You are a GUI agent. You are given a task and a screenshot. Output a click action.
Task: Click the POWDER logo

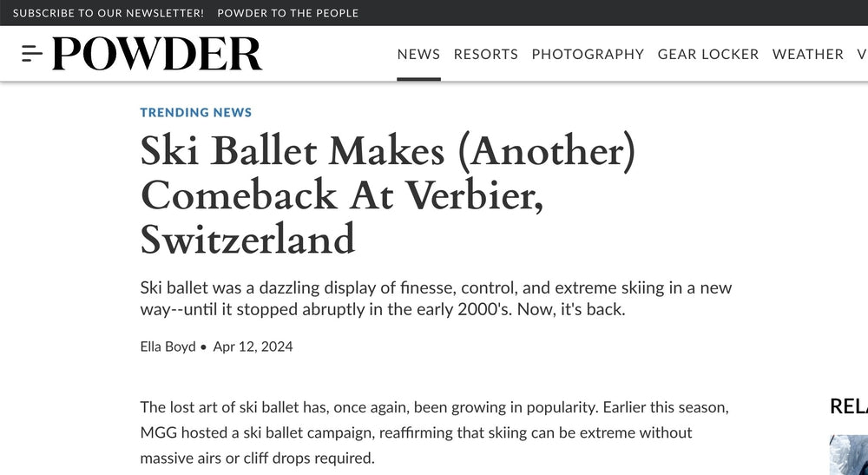tap(157, 54)
